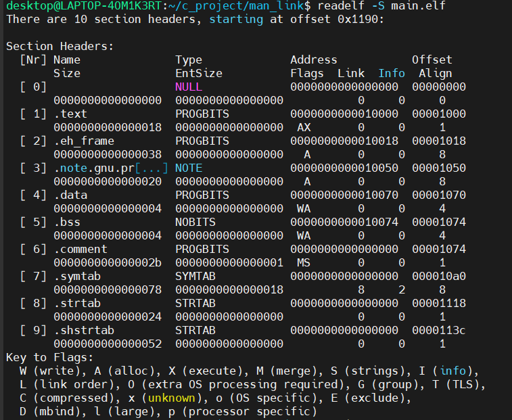The width and height of the screenshot is (512, 420).
Task: Click the 'Type' column header
Action: pos(189,60)
